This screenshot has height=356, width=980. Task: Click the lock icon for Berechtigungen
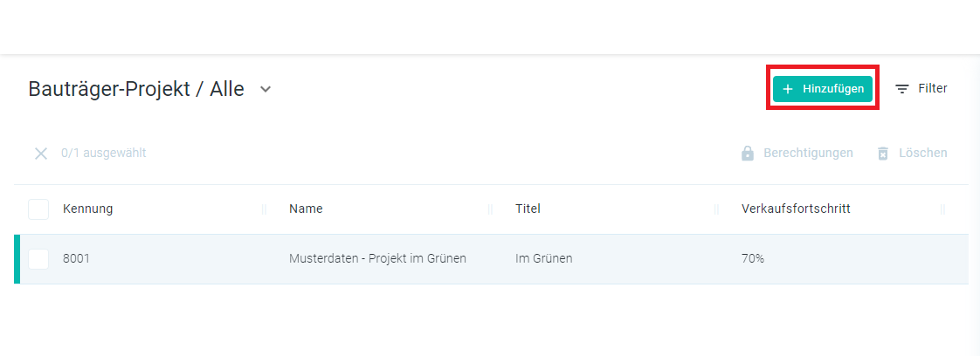(x=747, y=153)
